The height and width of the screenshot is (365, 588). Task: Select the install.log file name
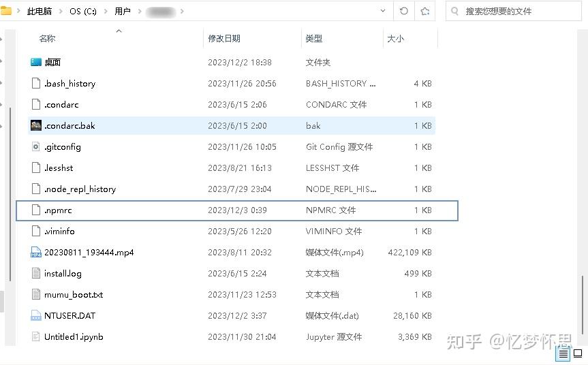(63, 274)
